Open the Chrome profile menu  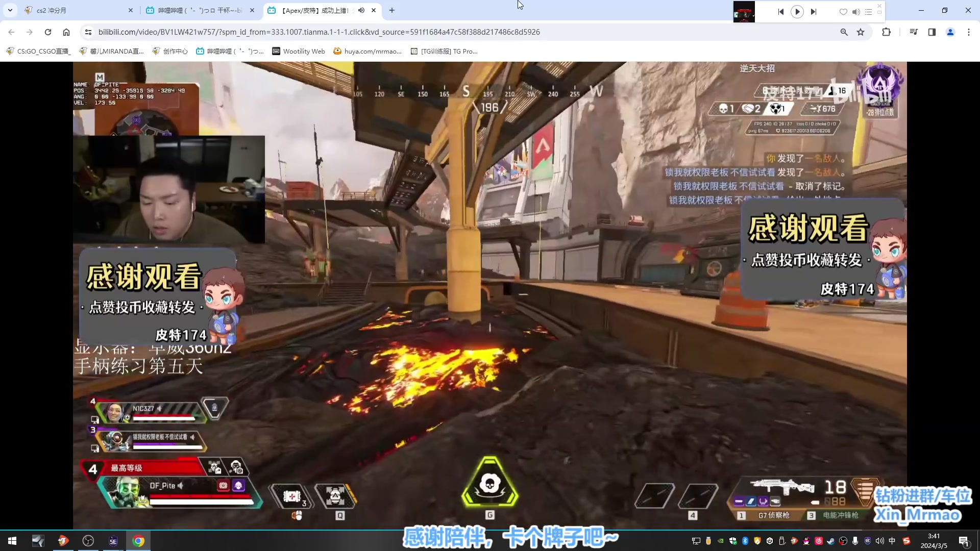[x=950, y=32]
